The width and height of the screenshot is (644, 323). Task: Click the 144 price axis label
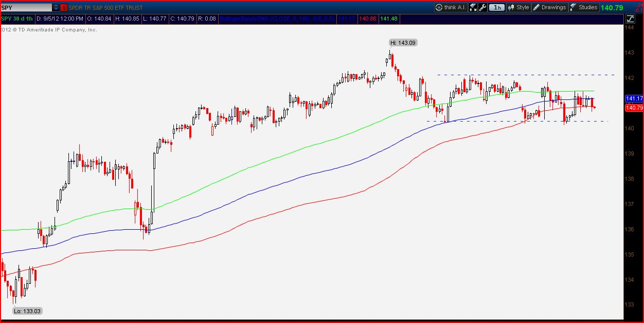629,28
